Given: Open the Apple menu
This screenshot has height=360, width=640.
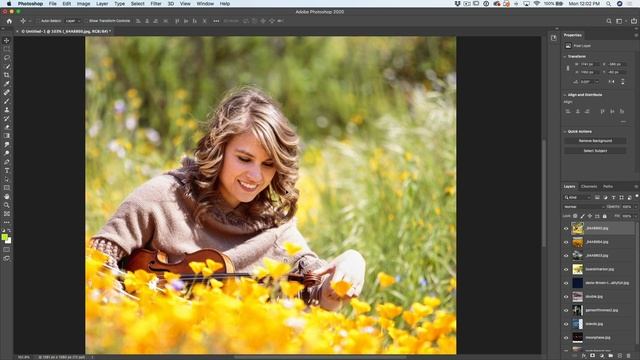Looking at the screenshot, I should coord(9,4).
